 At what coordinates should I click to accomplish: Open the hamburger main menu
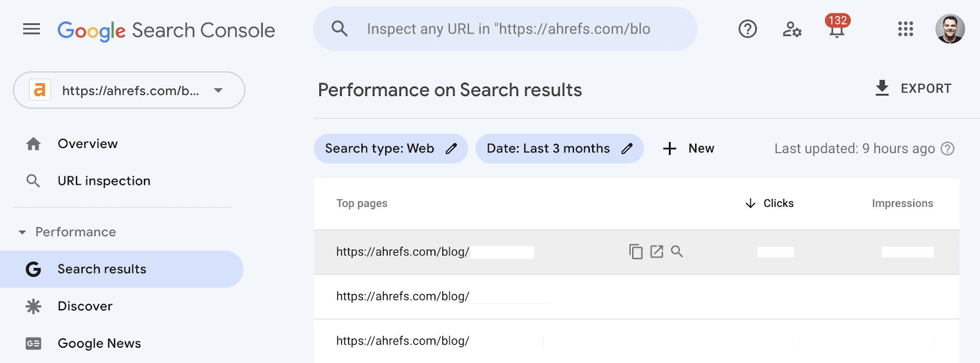coord(31,29)
